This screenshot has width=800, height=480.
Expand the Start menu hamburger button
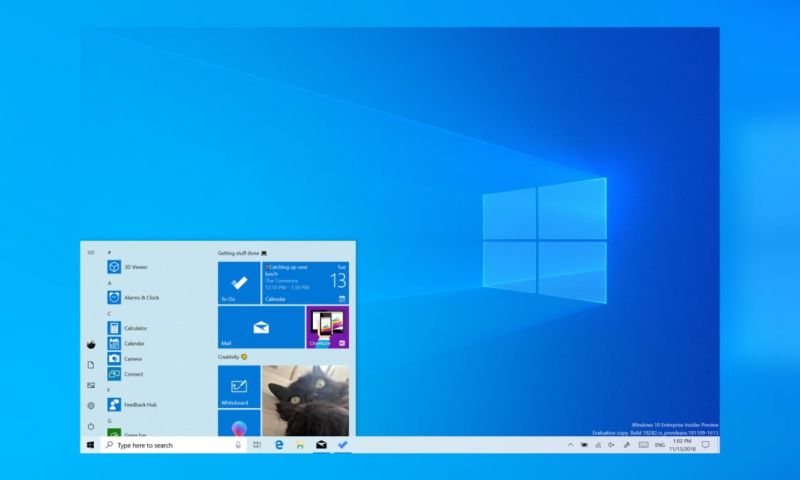point(91,252)
